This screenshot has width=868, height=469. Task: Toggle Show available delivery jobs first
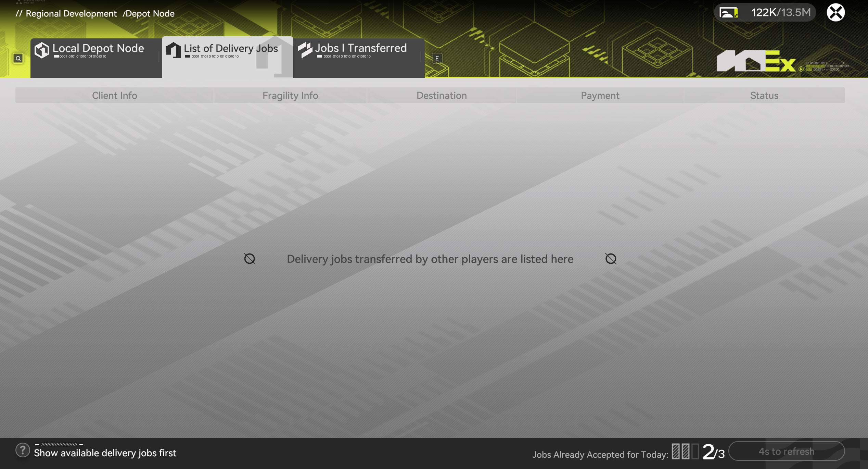105,453
